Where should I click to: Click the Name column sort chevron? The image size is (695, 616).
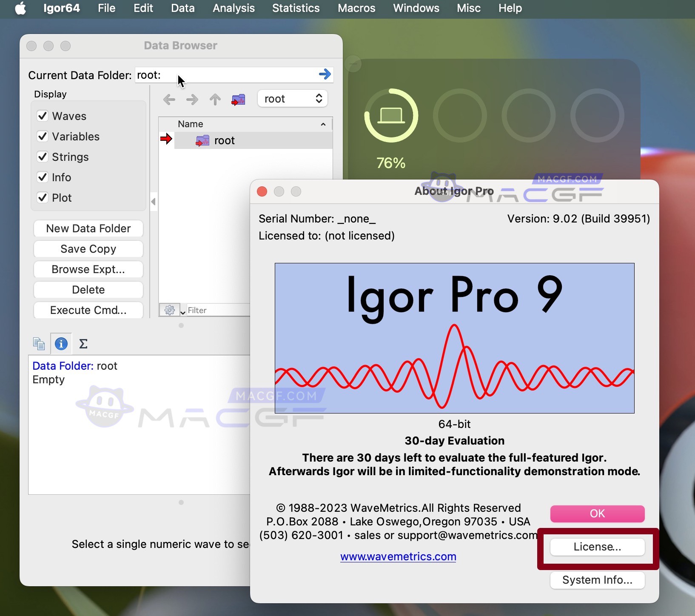(323, 124)
